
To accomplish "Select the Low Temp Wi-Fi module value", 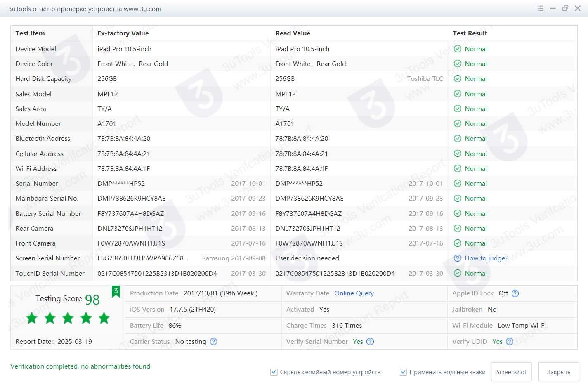I will tap(522, 325).
